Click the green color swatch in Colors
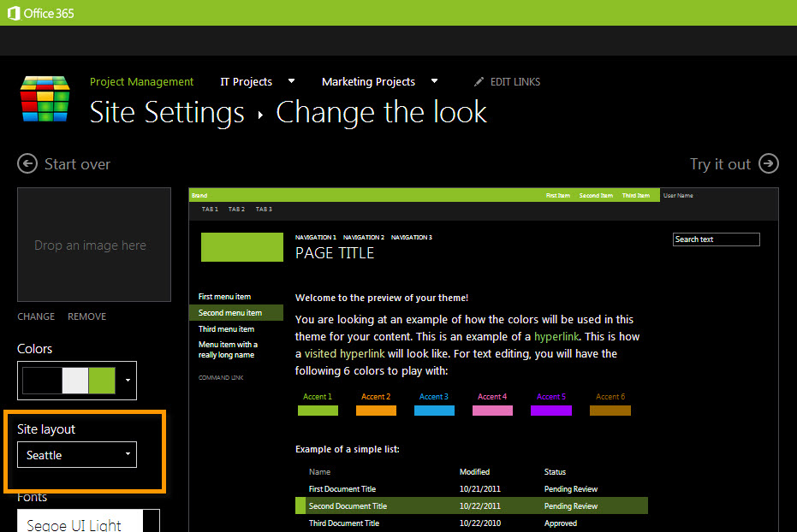Screen dimensions: 797x532 pyautogui.click(x=102, y=381)
